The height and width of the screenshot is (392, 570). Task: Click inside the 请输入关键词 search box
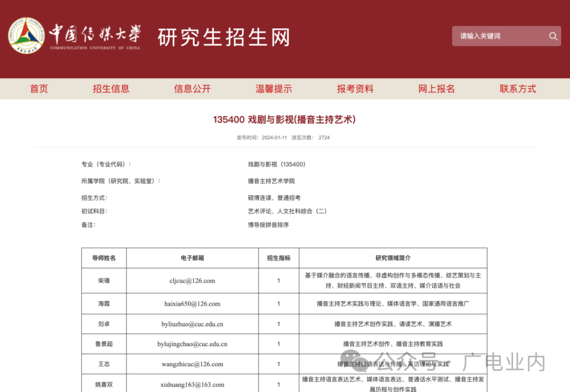pos(496,36)
